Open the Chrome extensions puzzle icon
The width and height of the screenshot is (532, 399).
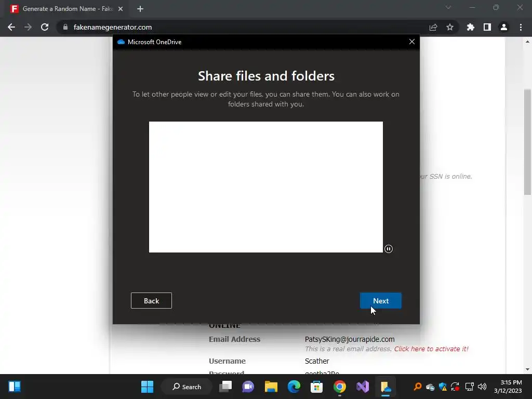tap(470, 27)
